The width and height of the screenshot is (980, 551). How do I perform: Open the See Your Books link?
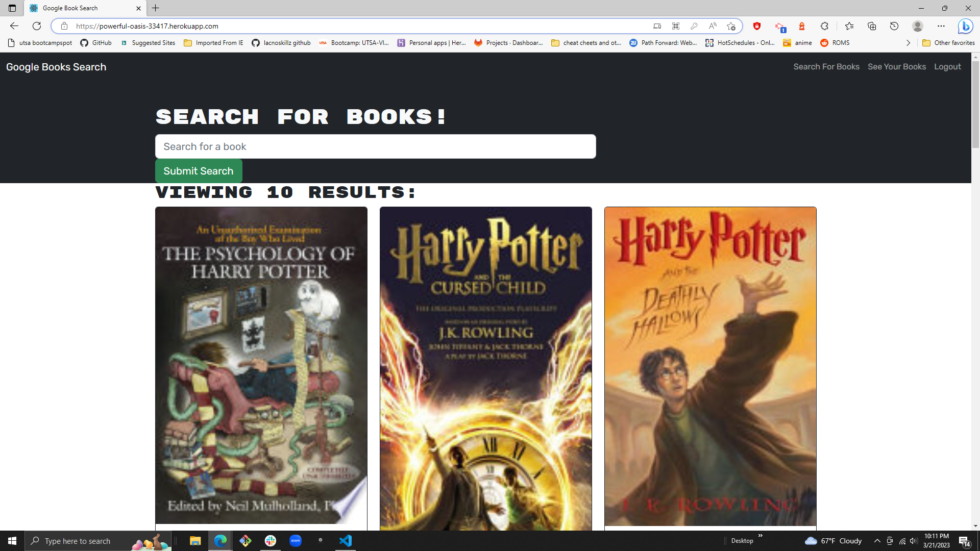coord(896,66)
